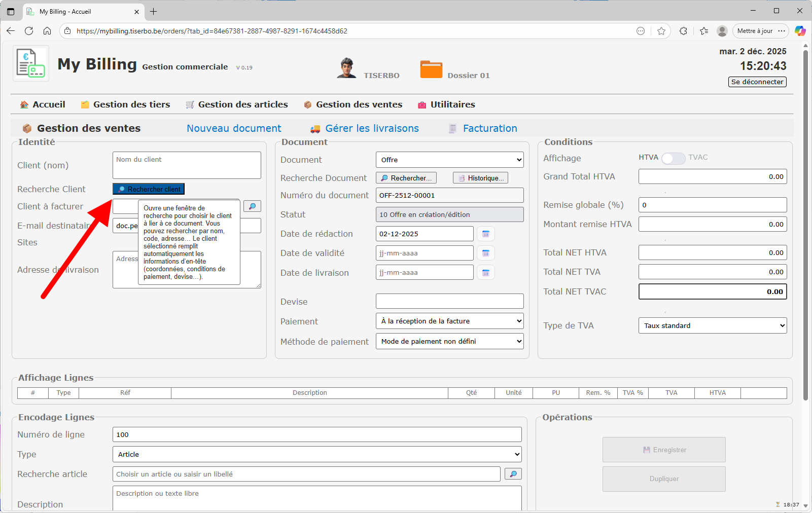Open calendar picker for Date de livraison
812x513 pixels.
click(x=485, y=273)
